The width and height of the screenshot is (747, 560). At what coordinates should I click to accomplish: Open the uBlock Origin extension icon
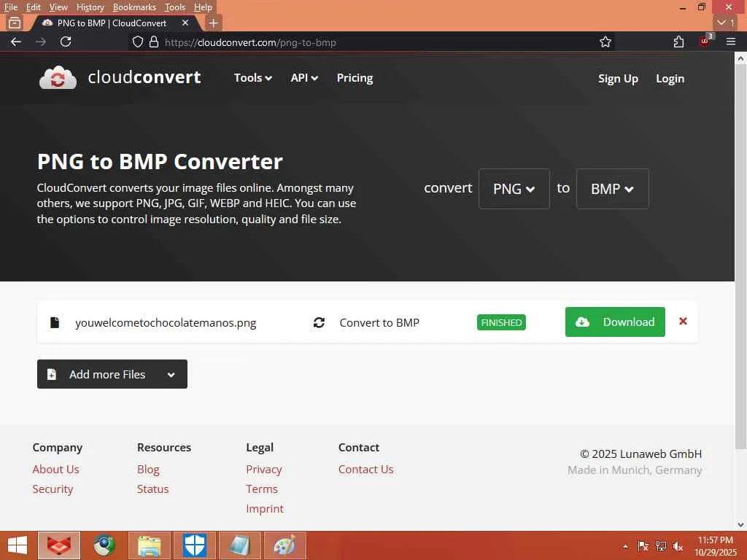tap(705, 41)
